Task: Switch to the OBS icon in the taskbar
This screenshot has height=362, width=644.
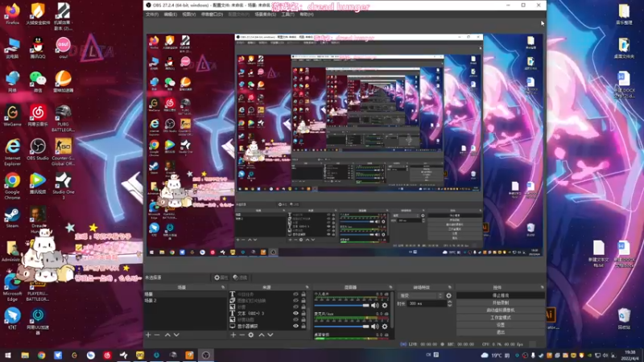Action: tap(206, 356)
